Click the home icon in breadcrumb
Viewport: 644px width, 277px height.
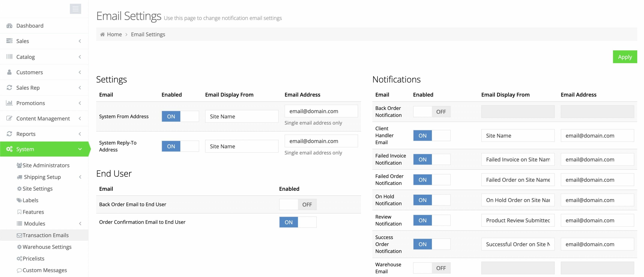[x=102, y=34]
